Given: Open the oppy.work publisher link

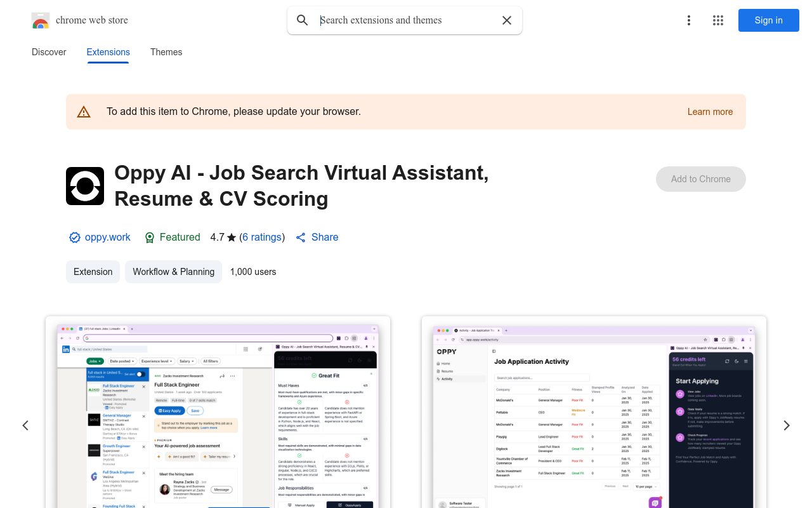Looking at the screenshot, I should [108, 237].
